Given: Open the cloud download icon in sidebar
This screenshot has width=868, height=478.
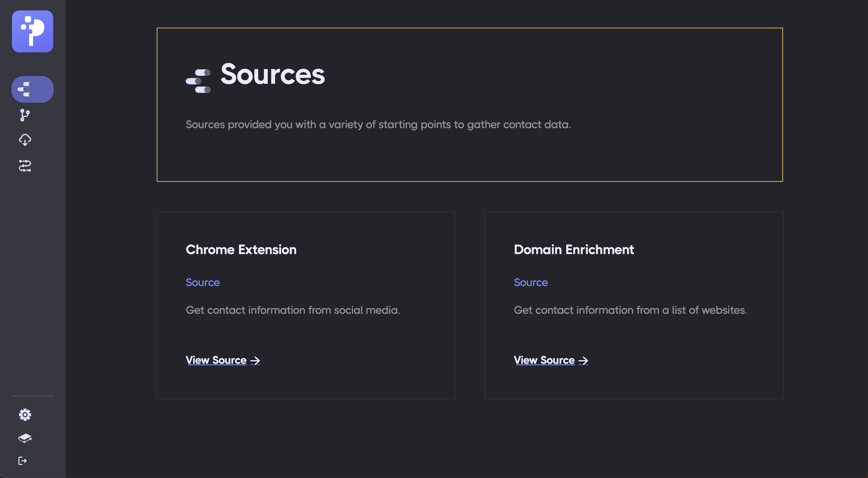Looking at the screenshot, I should pos(25,140).
